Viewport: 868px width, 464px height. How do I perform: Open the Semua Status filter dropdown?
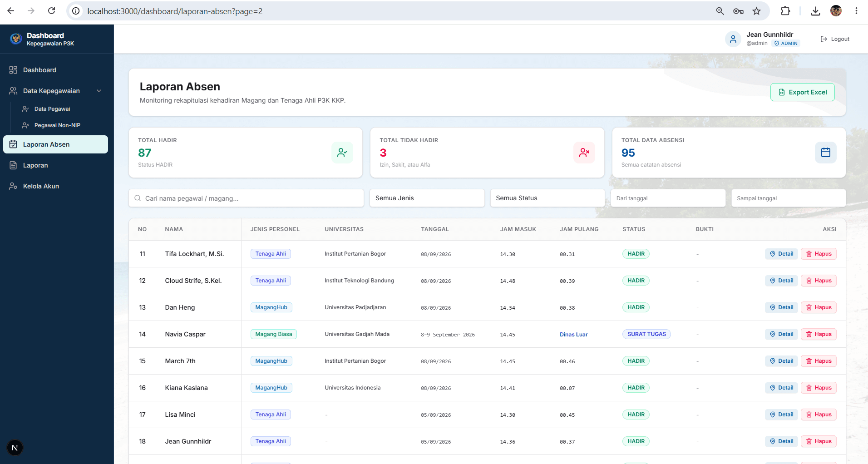[547, 198]
